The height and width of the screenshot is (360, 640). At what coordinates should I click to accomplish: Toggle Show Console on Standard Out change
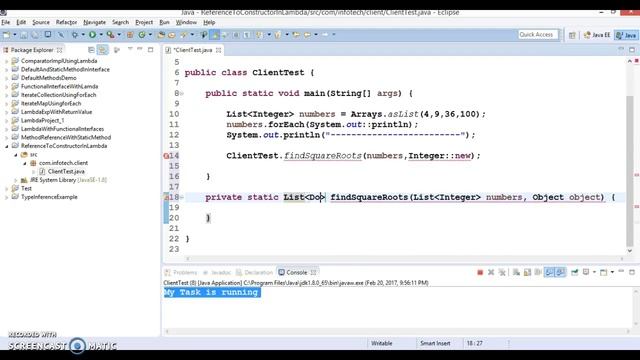[549, 272]
